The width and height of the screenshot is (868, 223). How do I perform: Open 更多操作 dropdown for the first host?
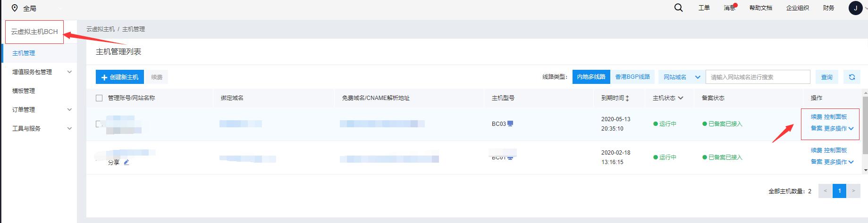[838, 128]
